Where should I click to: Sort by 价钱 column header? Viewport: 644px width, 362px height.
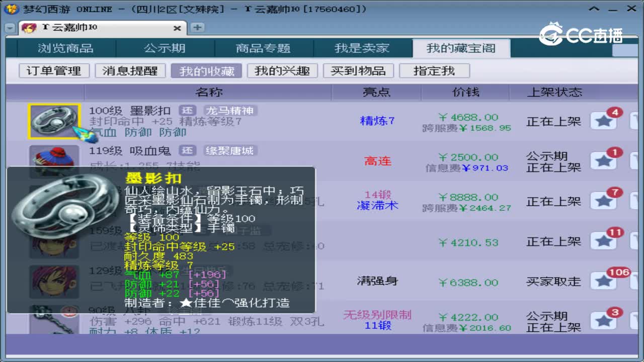click(x=466, y=92)
